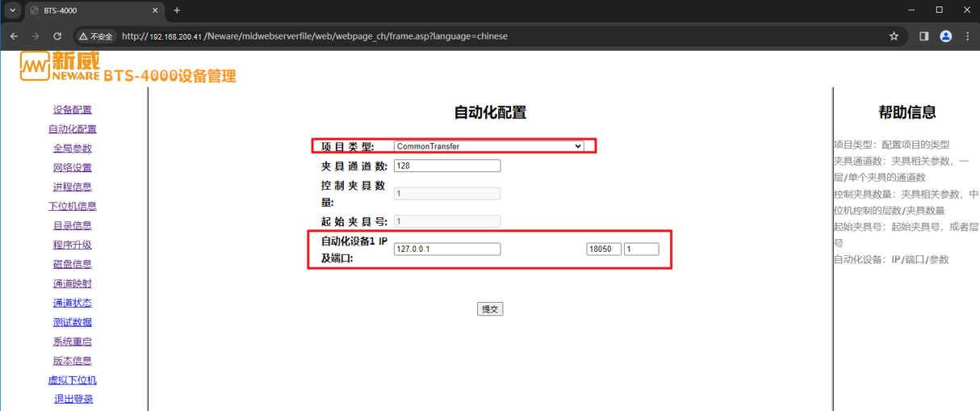Open the 自动化配置 link
The height and width of the screenshot is (411, 980).
[x=73, y=129]
